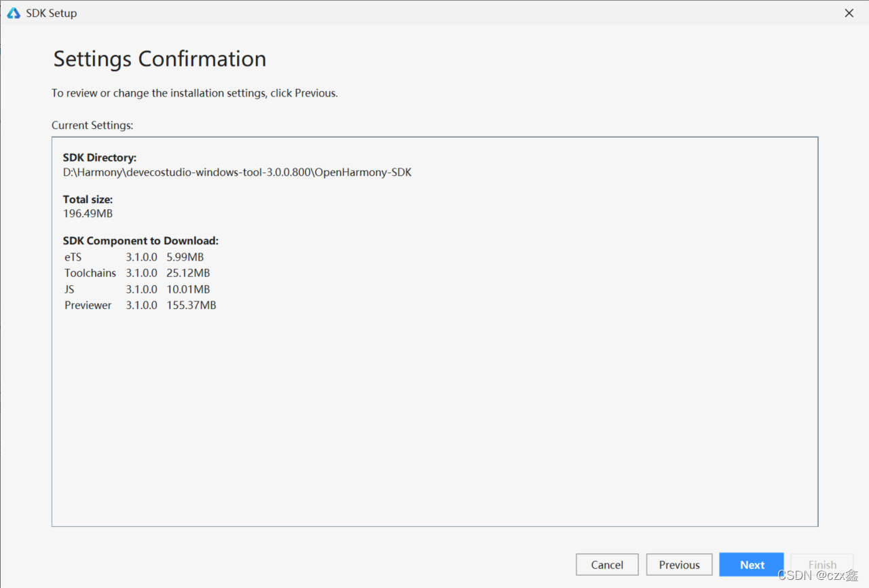The height and width of the screenshot is (588, 869).
Task: Click the JS size 10.01MB
Action: coord(188,289)
